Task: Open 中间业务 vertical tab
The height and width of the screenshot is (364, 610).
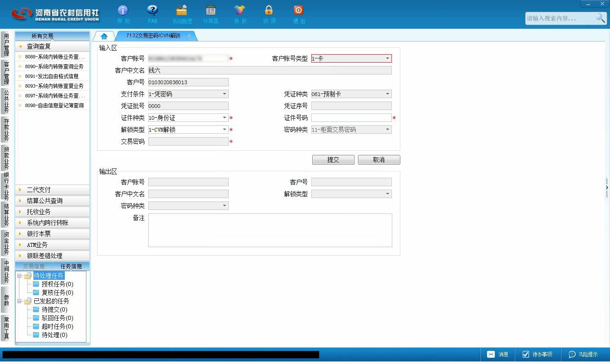Action: 6,271
